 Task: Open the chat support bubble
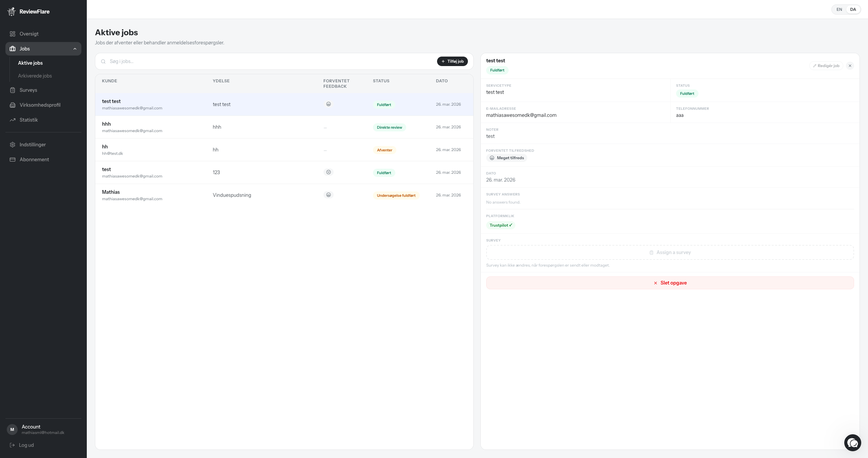tap(852, 443)
